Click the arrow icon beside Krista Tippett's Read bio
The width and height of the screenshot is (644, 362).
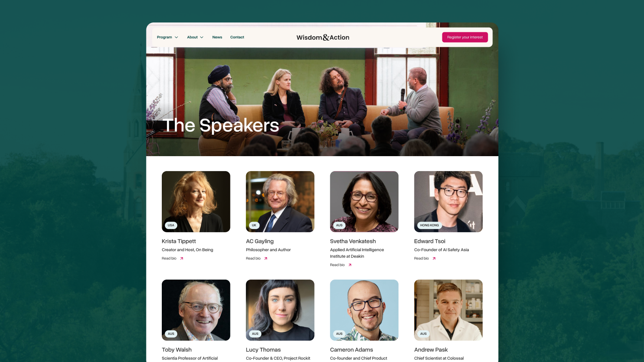(x=182, y=259)
